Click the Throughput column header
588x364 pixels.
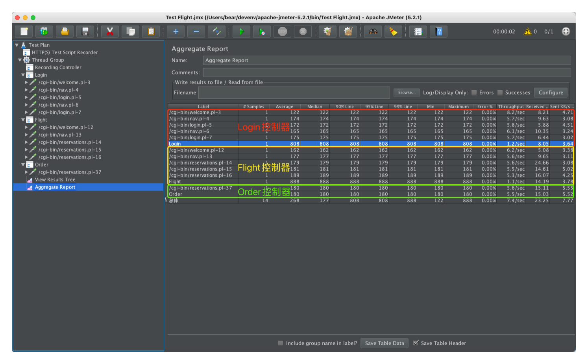(x=511, y=106)
